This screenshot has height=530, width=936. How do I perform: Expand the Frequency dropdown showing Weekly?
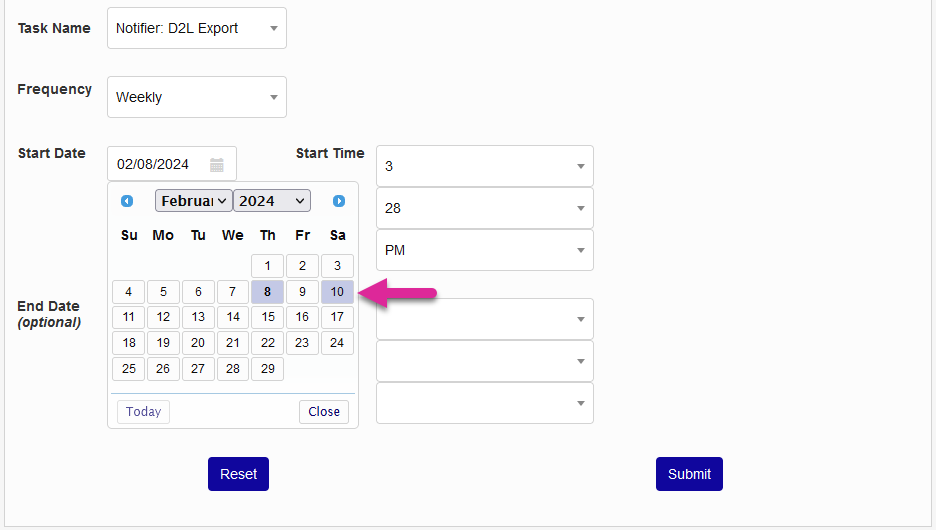click(196, 97)
